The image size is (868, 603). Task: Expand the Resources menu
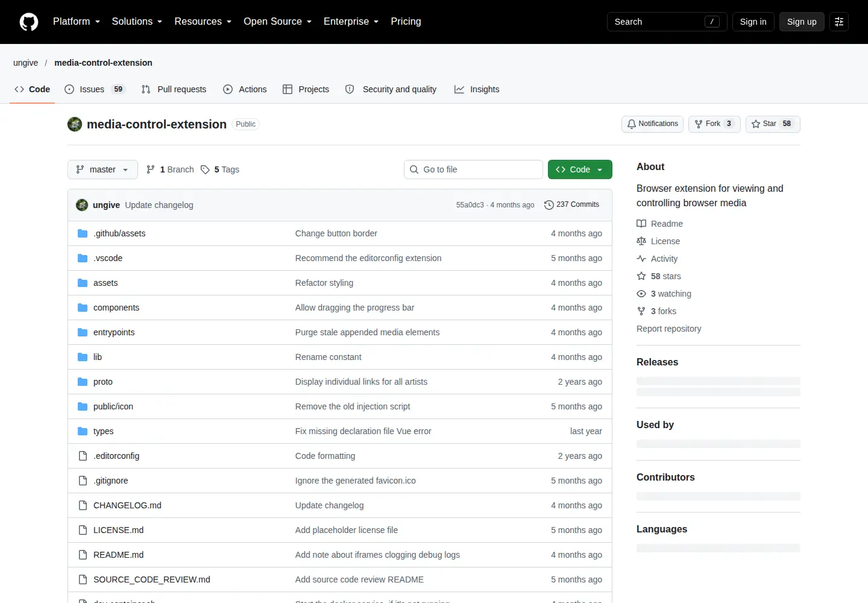click(203, 22)
